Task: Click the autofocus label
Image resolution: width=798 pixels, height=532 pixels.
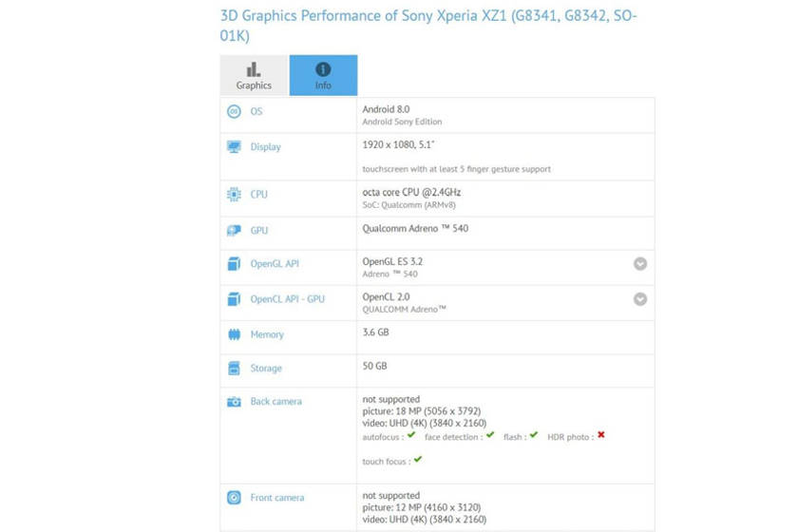Action: [x=383, y=437]
